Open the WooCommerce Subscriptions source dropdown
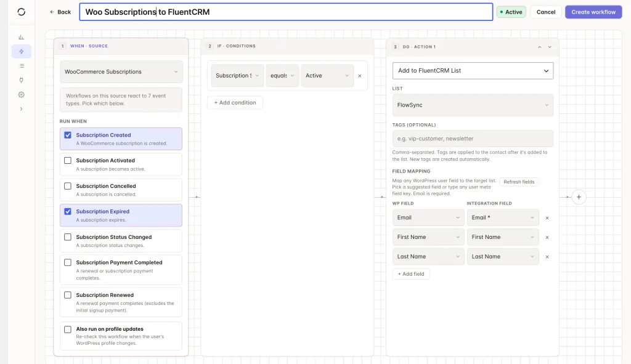The image size is (631, 364). [x=121, y=71]
